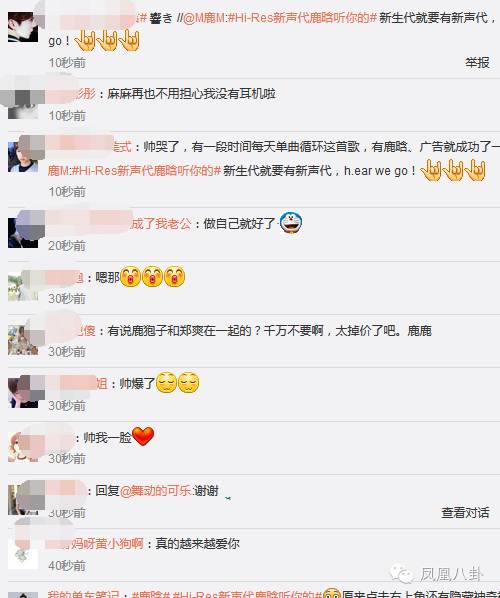The height and width of the screenshot is (598, 500).
Task: Click the Doraemon emoji in the comment
Action: click(x=291, y=223)
